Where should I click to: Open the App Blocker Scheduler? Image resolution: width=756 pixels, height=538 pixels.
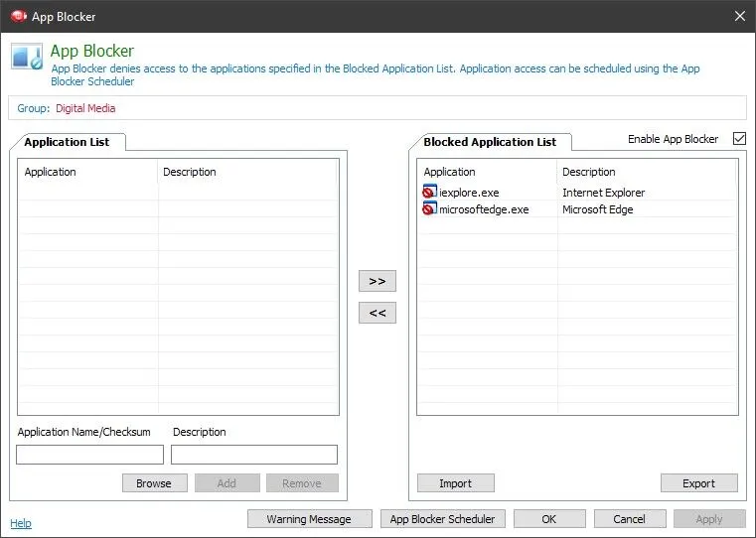pos(443,519)
